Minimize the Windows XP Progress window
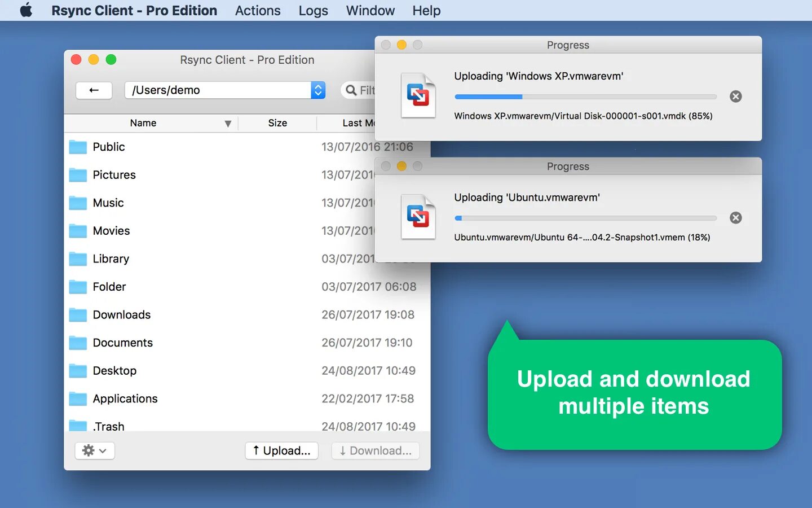 [401, 45]
